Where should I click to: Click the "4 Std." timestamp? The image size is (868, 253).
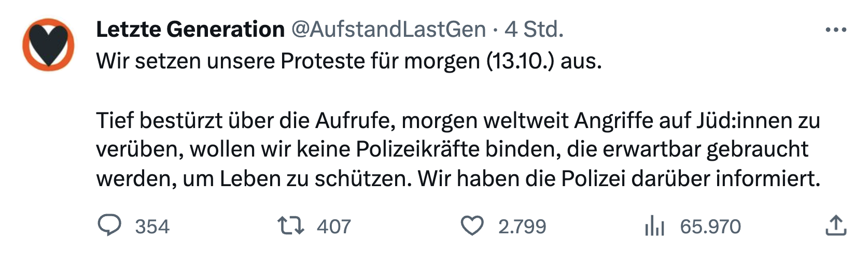(534, 30)
